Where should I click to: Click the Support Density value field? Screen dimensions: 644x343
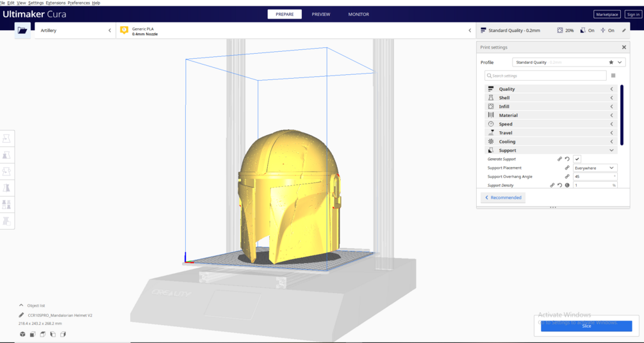595,186
